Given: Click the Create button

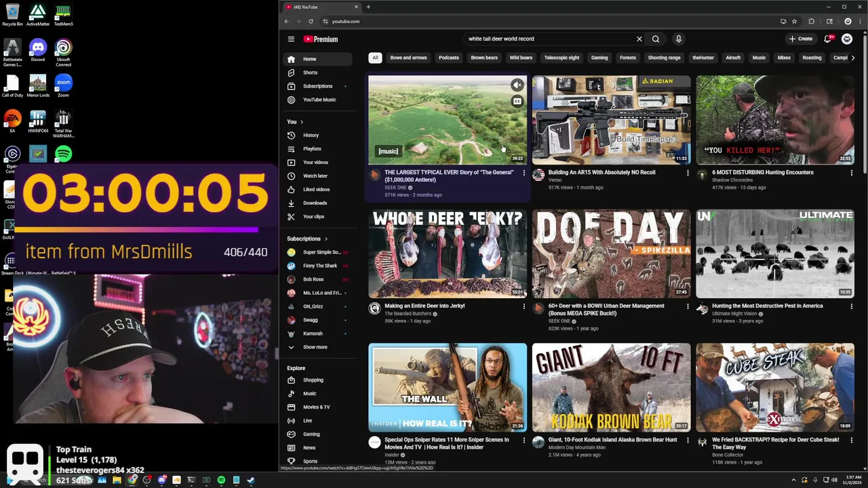Looking at the screenshot, I should [x=801, y=39].
